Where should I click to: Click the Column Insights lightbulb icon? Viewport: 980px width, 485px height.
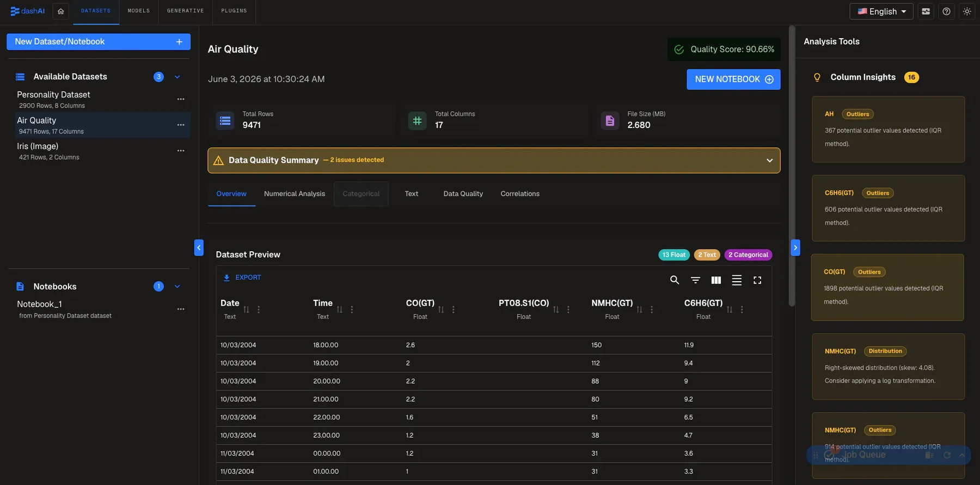tap(817, 77)
